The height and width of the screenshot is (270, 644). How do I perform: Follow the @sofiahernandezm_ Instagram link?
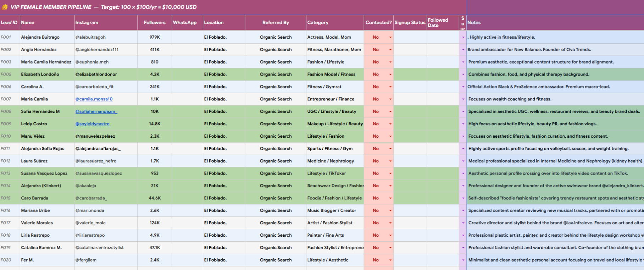[x=96, y=111]
